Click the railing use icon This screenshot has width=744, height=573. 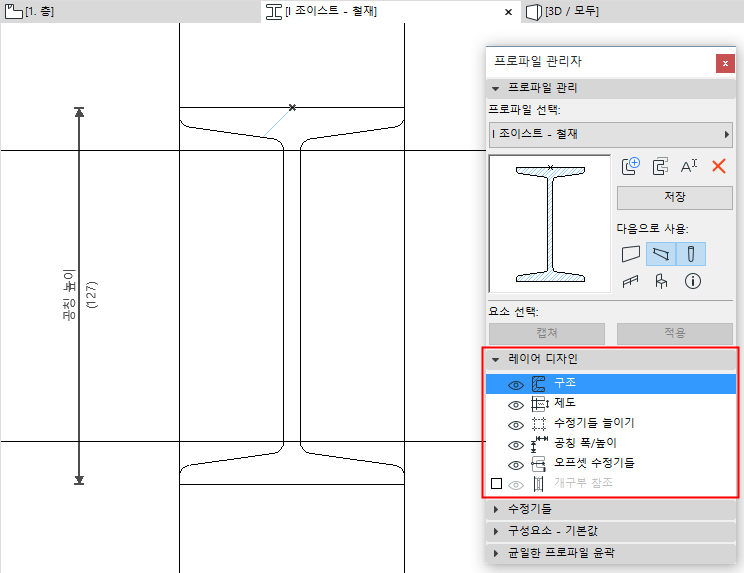click(x=631, y=282)
